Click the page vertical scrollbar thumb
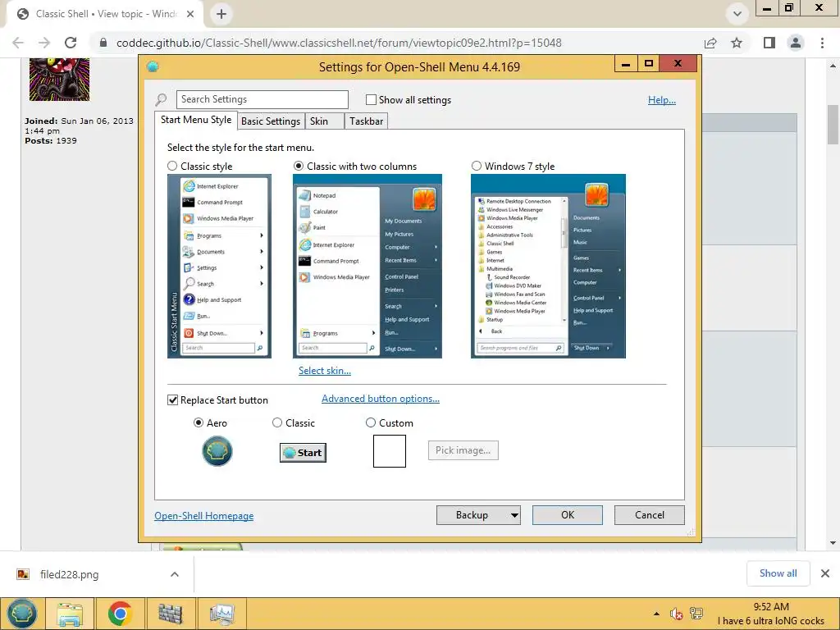 click(833, 125)
